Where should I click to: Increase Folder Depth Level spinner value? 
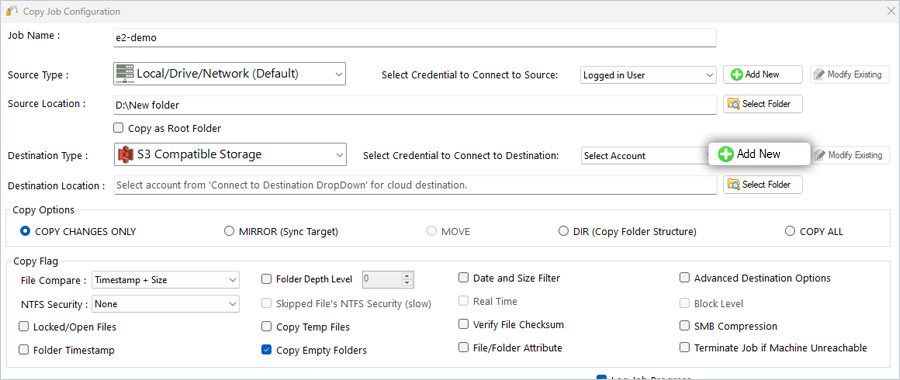click(x=408, y=276)
